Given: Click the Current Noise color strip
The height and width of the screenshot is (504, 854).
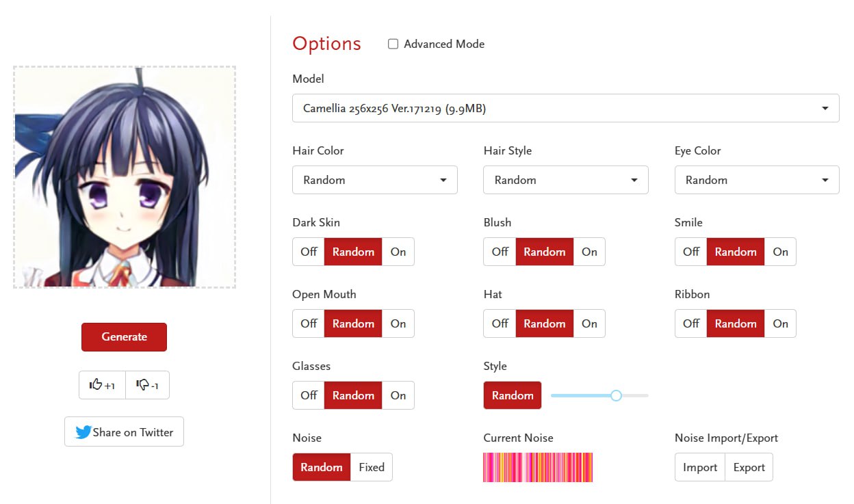Looking at the screenshot, I should (x=538, y=467).
